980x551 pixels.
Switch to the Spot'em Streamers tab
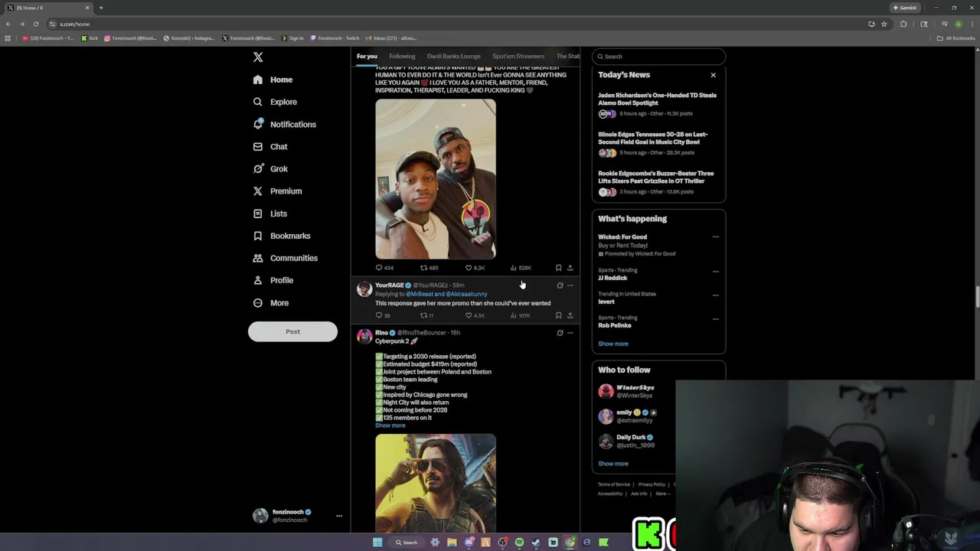(518, 56)
